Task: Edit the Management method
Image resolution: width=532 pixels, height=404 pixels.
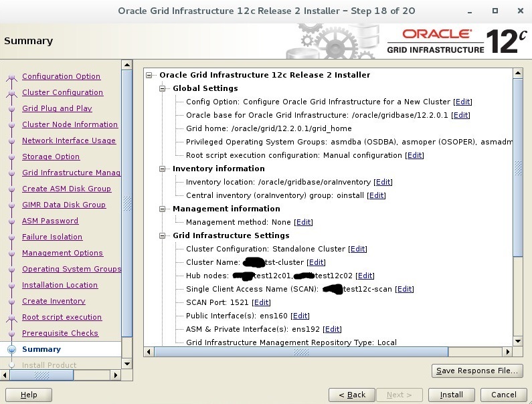Action: point(303,222)
